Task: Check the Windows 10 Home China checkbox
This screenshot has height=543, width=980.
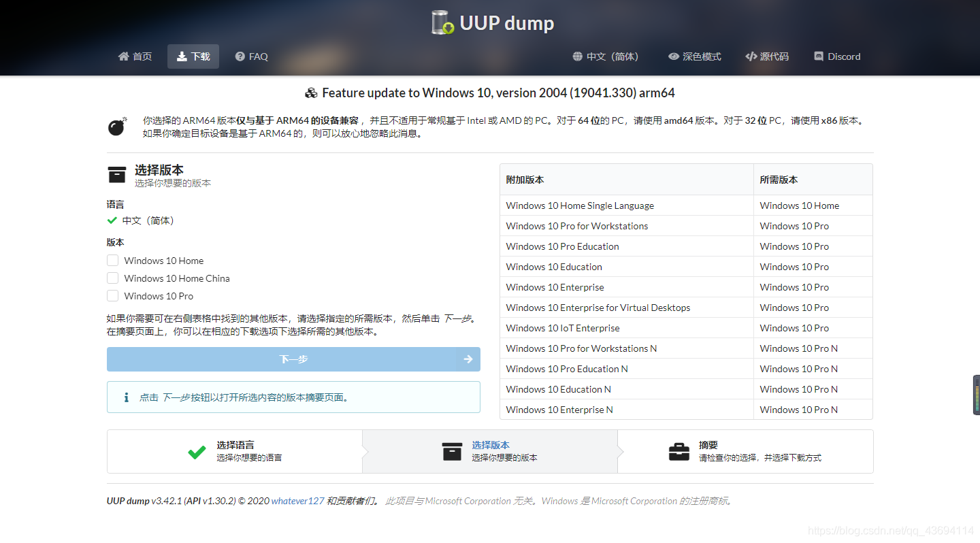Action: click(x=112, y=278)
